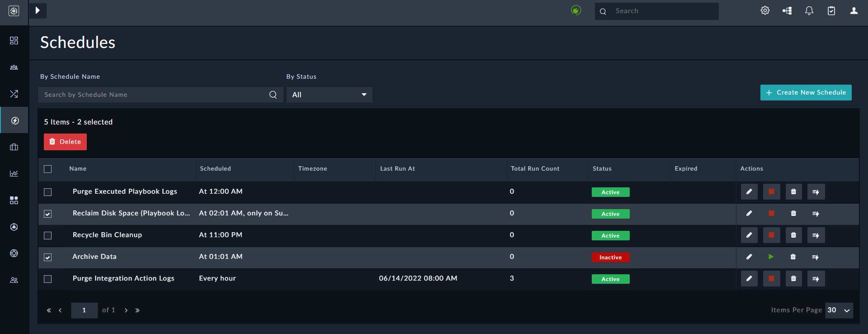
Task: Open the shuffle arrows sidebar icon
Action: 14,94
